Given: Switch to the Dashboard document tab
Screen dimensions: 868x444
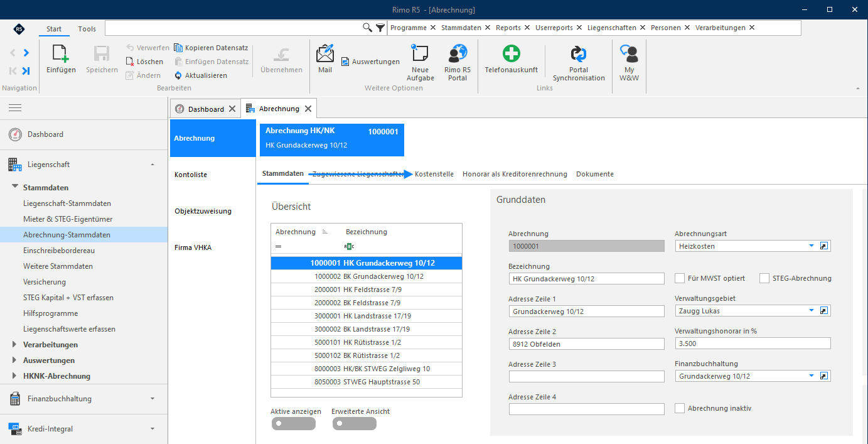Looking at the screenshot, I should [x=206, y=109].
